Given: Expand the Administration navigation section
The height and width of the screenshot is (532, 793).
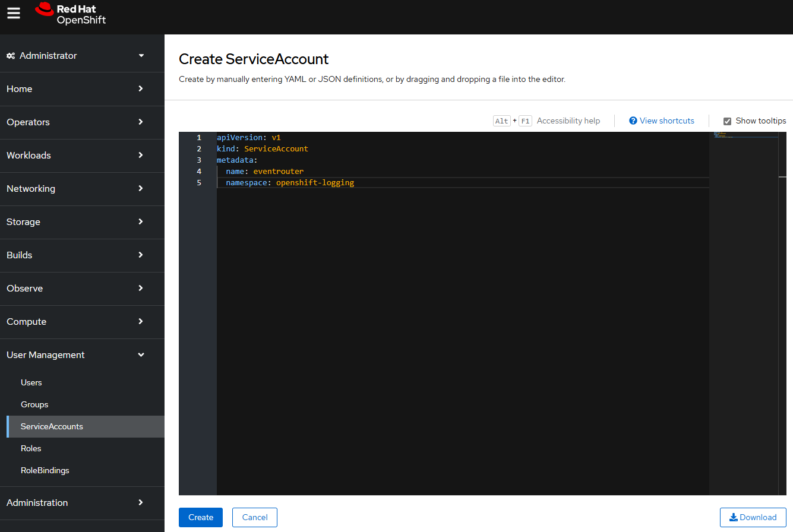Looking at the screenshot, I should click(x=82, y=503).
